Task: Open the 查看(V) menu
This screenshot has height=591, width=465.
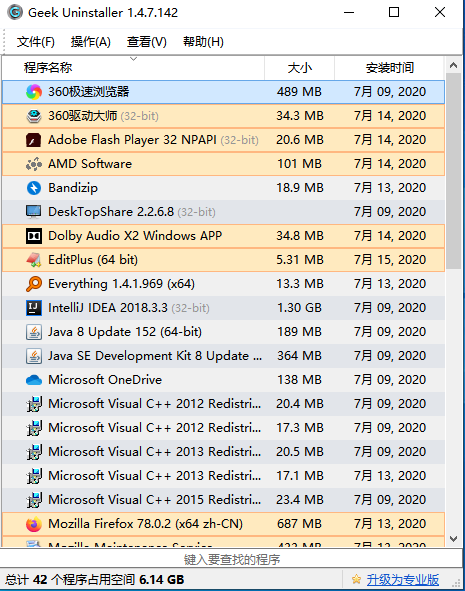Action: click(147, 41)
